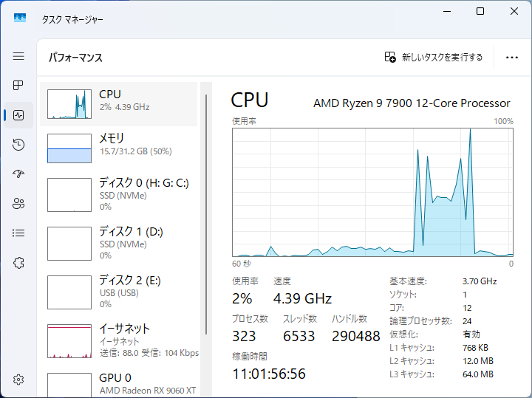Open Task Manager settings gear
Image resolution: width=532 pixels, height=398 pixels.
(x=18, y=380)
